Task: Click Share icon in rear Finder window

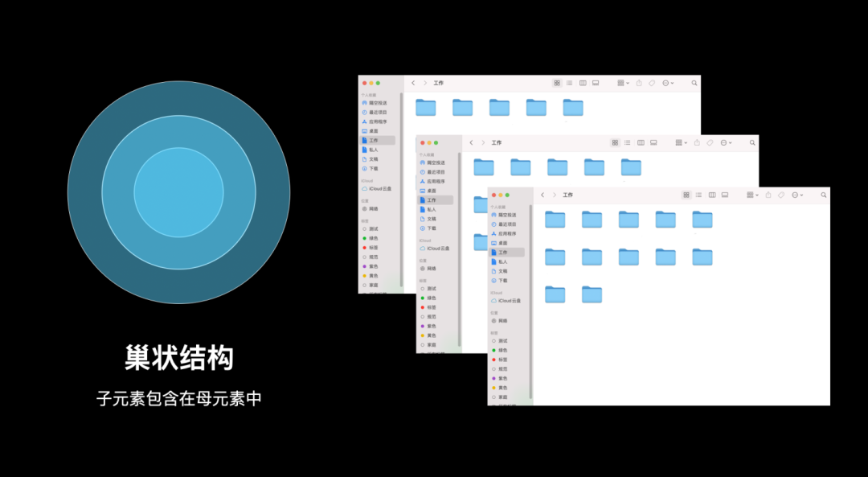Action: pos(639,83)
